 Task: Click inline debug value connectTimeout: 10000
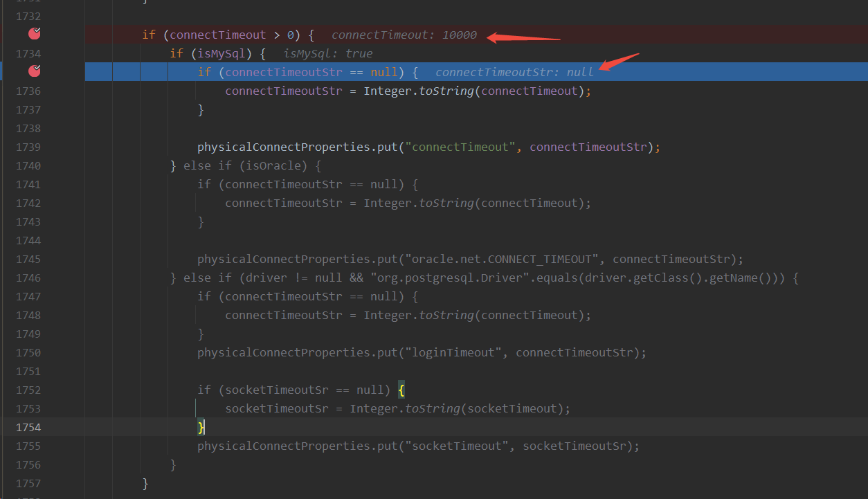tap(404, 35)
